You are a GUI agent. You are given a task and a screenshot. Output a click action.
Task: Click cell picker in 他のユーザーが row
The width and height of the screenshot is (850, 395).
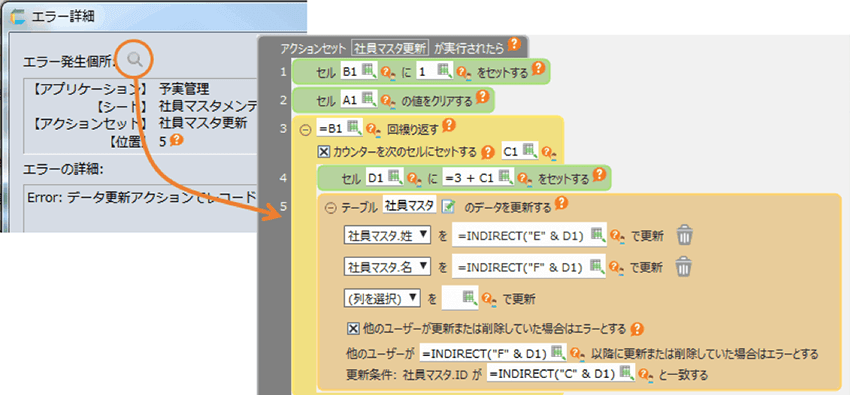(558, 352)
